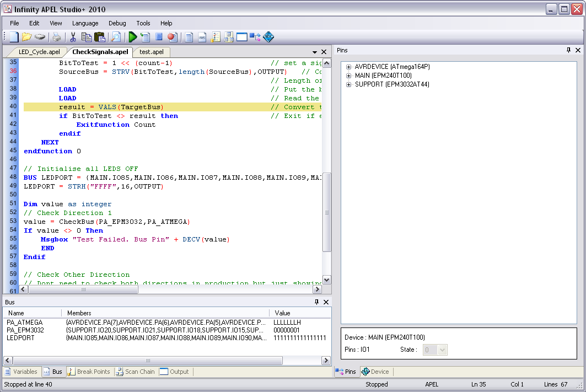Open the Device tab in right panel
This screenshot has height=392, width=586.
(375, 372)
